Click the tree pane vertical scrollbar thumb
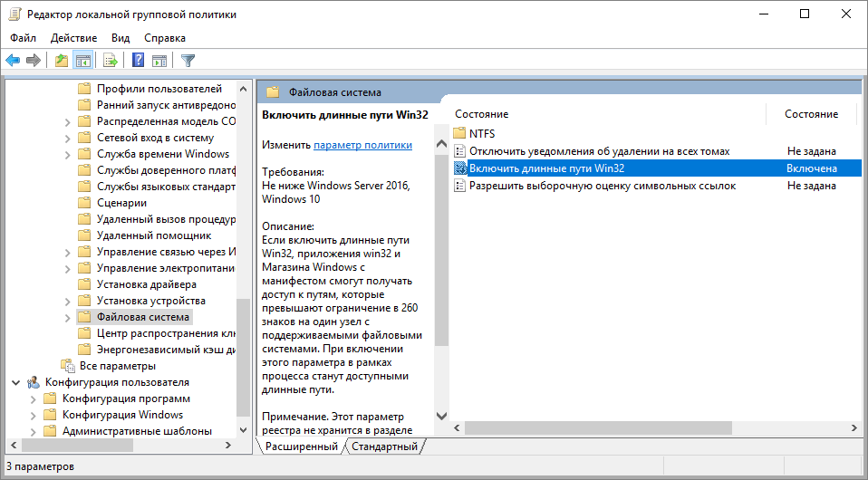This screenshot has height=480, width=868. [x=243, y=357]
